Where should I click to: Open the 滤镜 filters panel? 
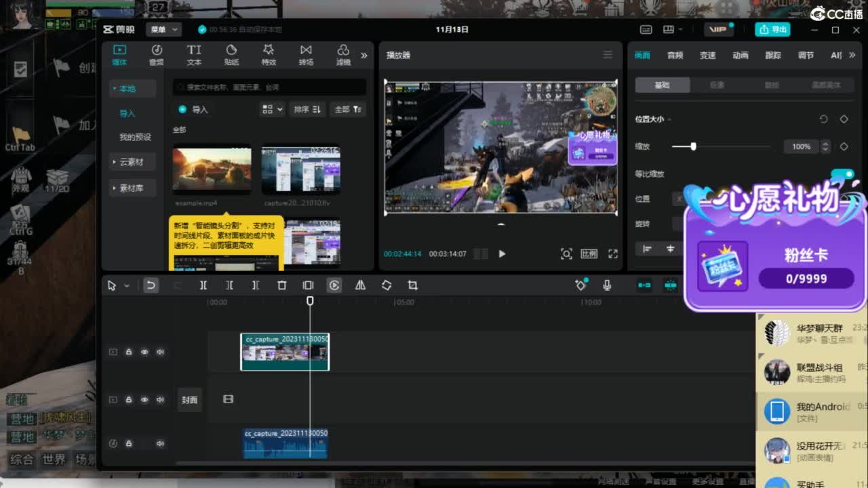click(343, 55)
